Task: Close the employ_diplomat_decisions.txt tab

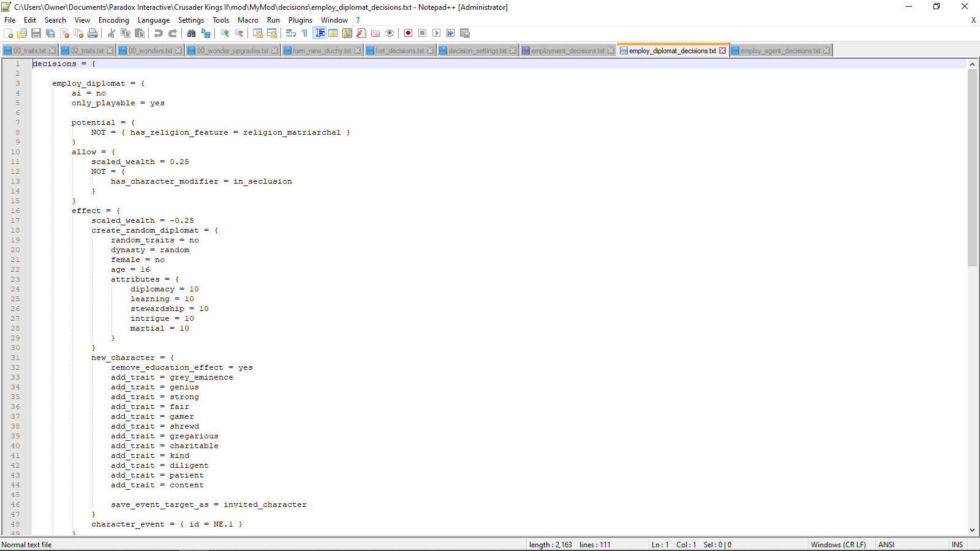Action: [723, 51]
